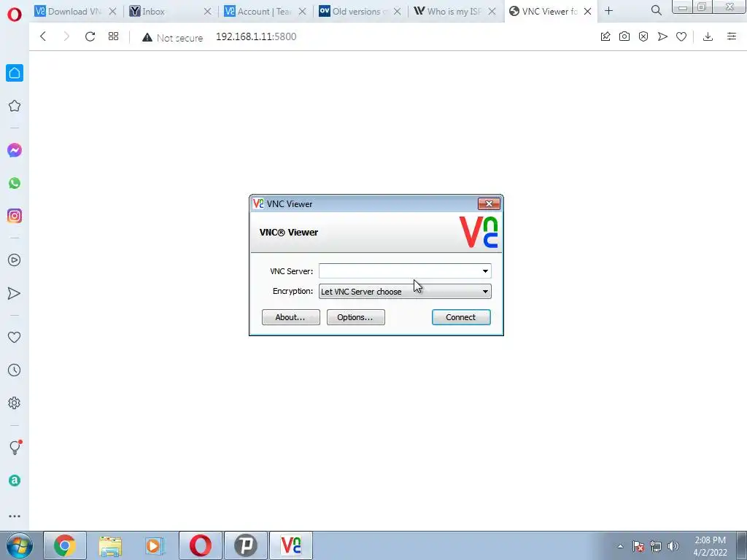747x560 pixels.
Task: Show hidden system tray icons
Action: tap(620, 546)
